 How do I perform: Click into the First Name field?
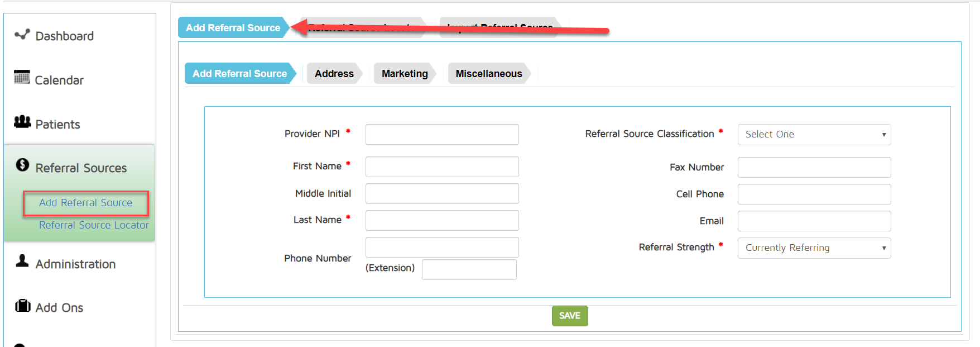[441, 167]
